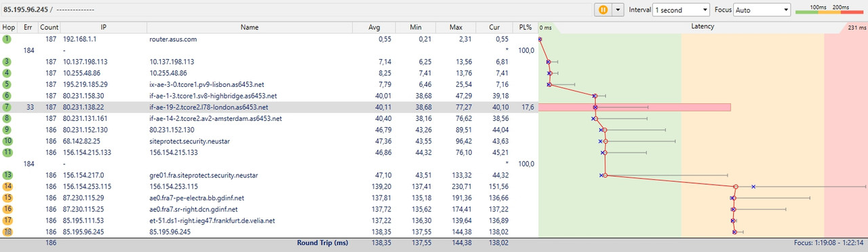
Task: Click IP cell 195.219.185.29
Action: (85, 84)
